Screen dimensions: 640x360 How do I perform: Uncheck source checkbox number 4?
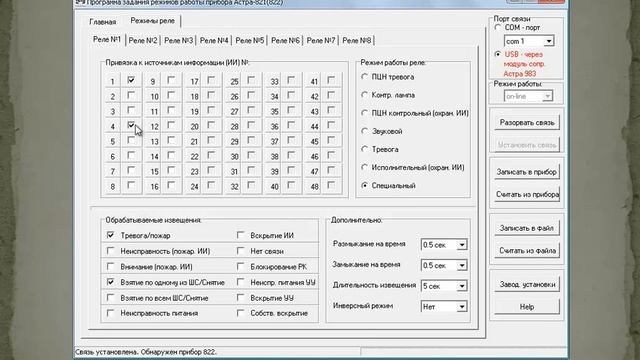[131, 125]
